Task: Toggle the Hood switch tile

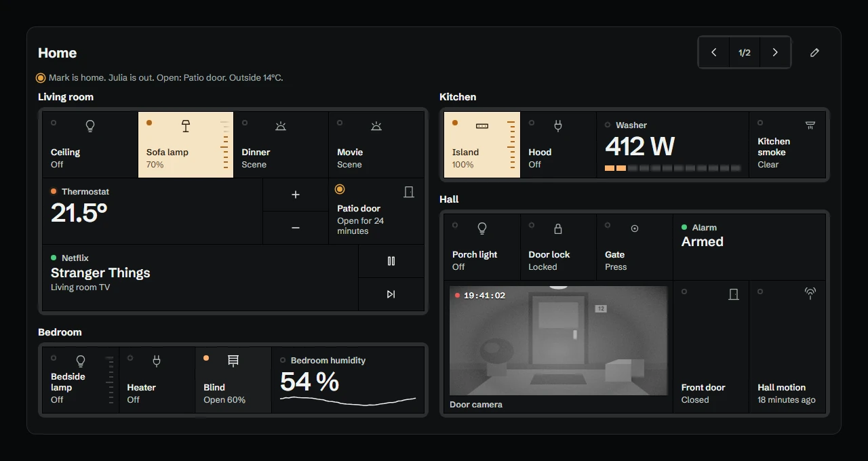Action: (x=558, y=145)
